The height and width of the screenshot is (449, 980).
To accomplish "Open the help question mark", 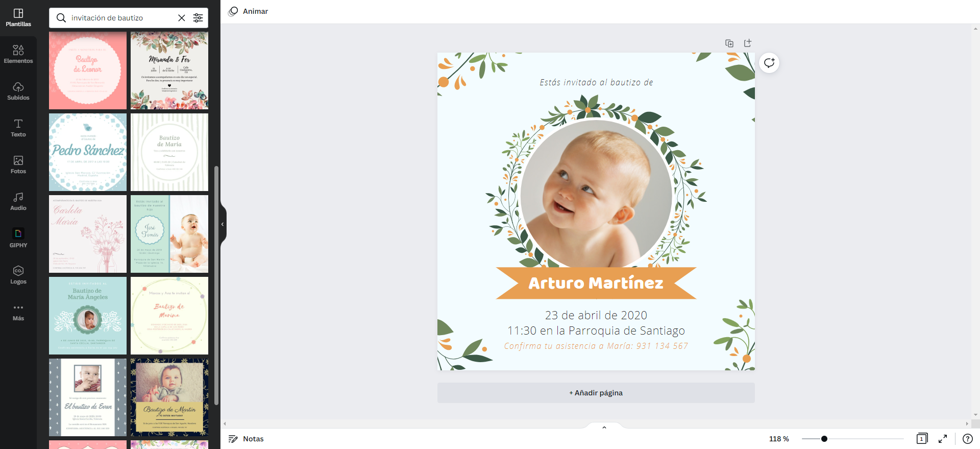I will coord(967,439).
